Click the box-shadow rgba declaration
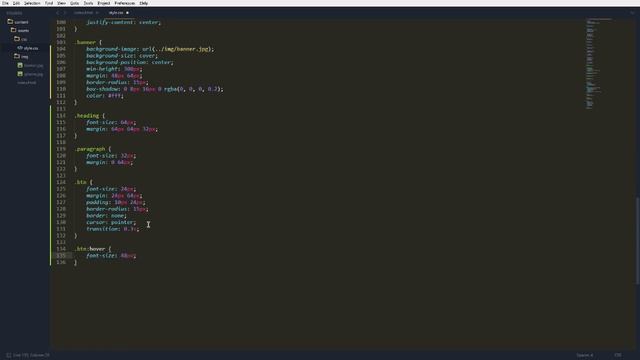The width and height of the screenshot is (640, 360). coord(155,89)
